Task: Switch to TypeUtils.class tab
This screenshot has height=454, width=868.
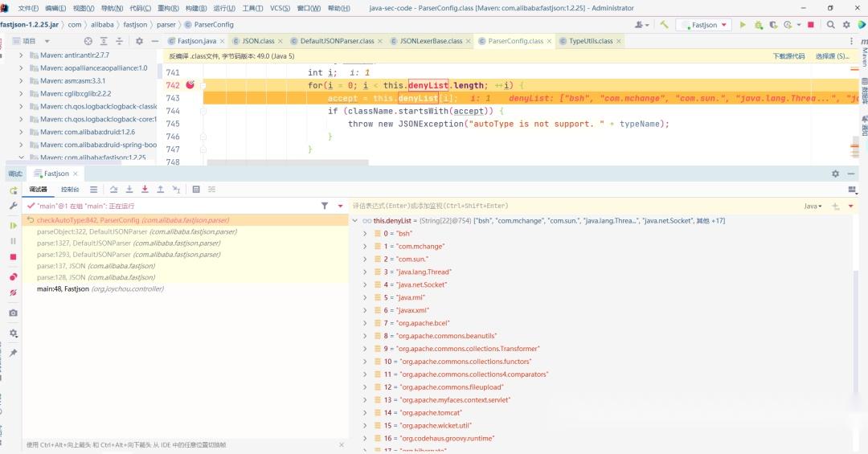Action: point(591,41)
